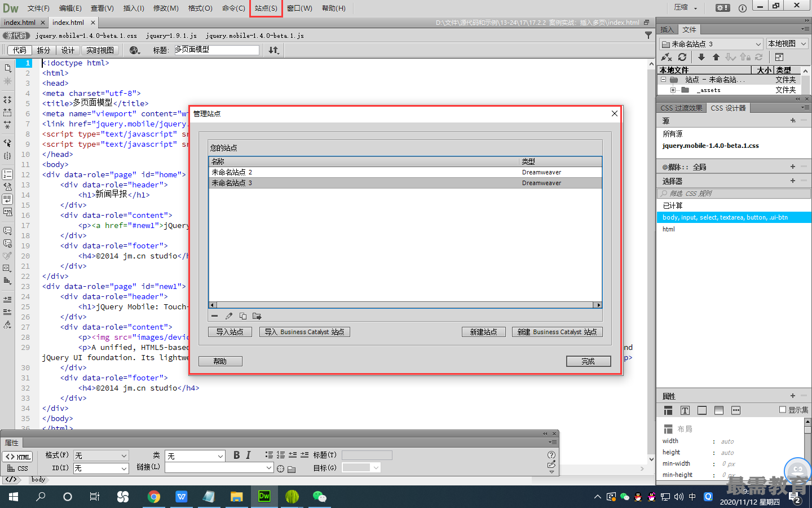Image resolution: width=812 pixels, height=508 pixels.
Task: Click the Italic formatting icon in Properties
Action: pyautogui.click(x=248, y=455)
